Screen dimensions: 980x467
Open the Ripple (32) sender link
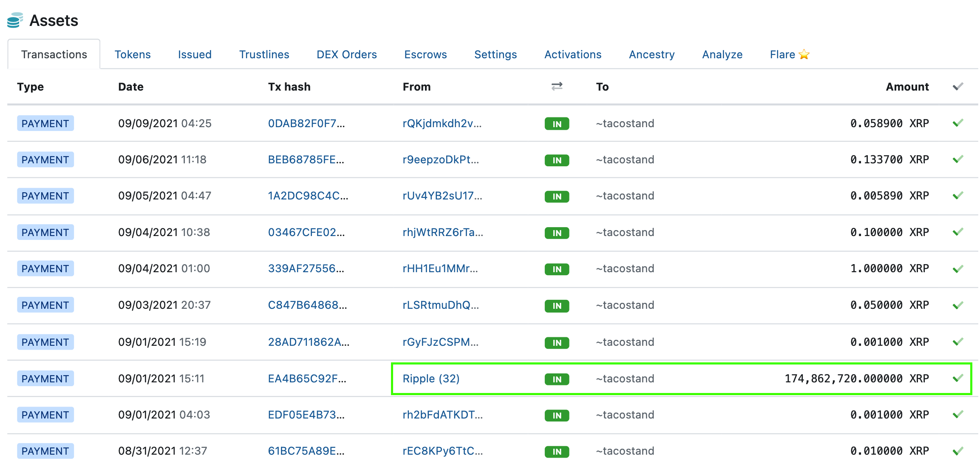(431, 379)
